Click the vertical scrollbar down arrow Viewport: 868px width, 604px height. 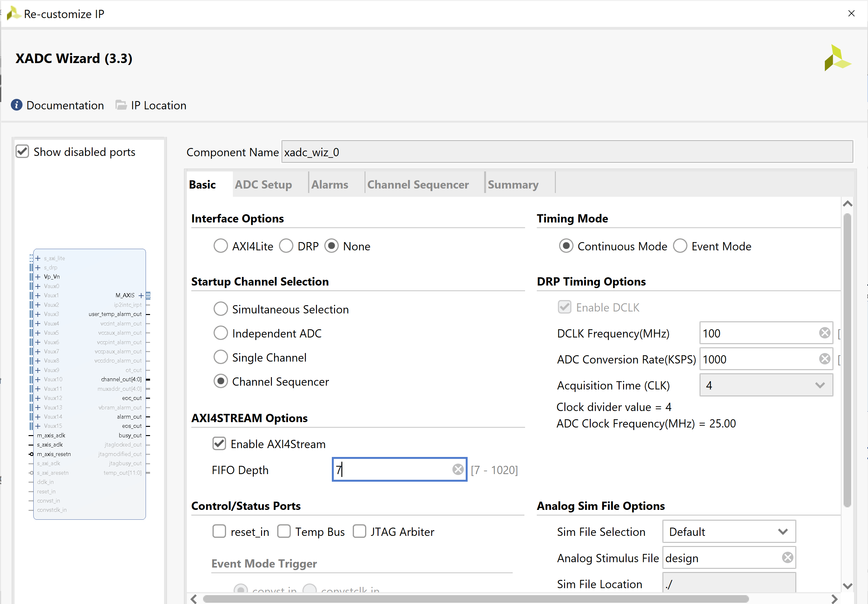pyautogui.click(x=847, y=586)
